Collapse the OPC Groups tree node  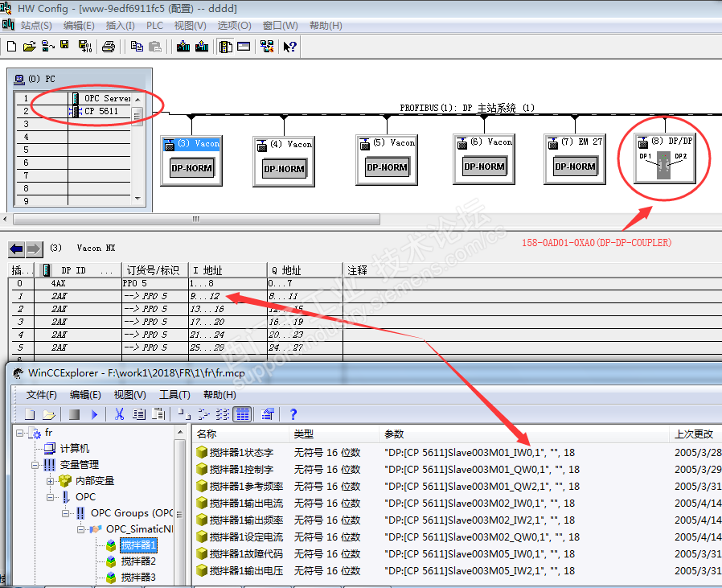point(65,513)
